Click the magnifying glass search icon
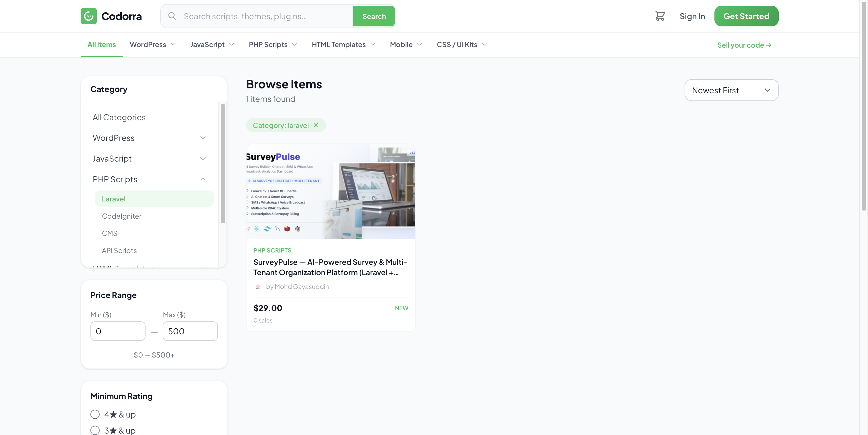This screenshot has height=435, width=868. click(x=172, y=16)
